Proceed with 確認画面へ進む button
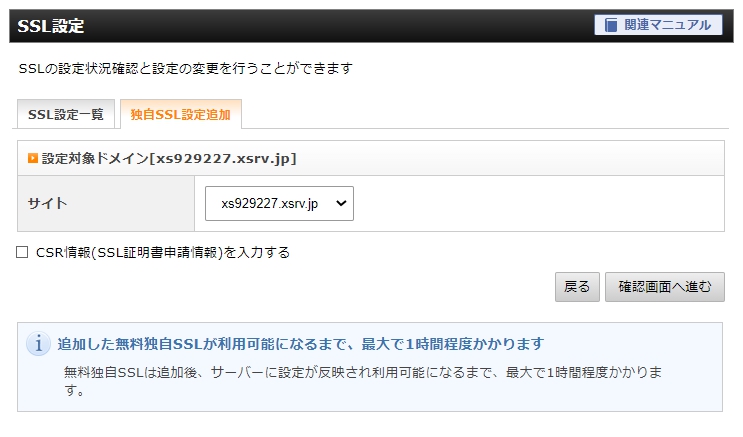Image resolution: width=743 pixels, height=437 pixels. point(664,287)
